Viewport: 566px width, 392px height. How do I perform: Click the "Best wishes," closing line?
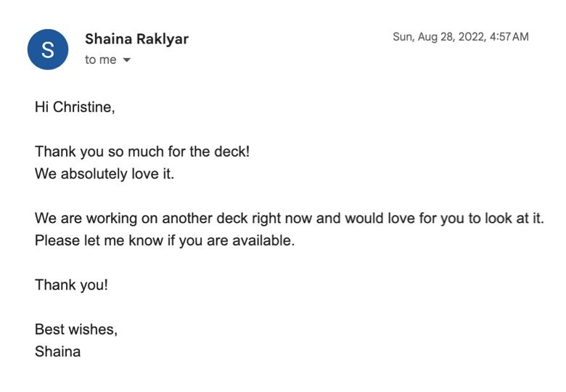pyautogui.click(x=76, y=330)
